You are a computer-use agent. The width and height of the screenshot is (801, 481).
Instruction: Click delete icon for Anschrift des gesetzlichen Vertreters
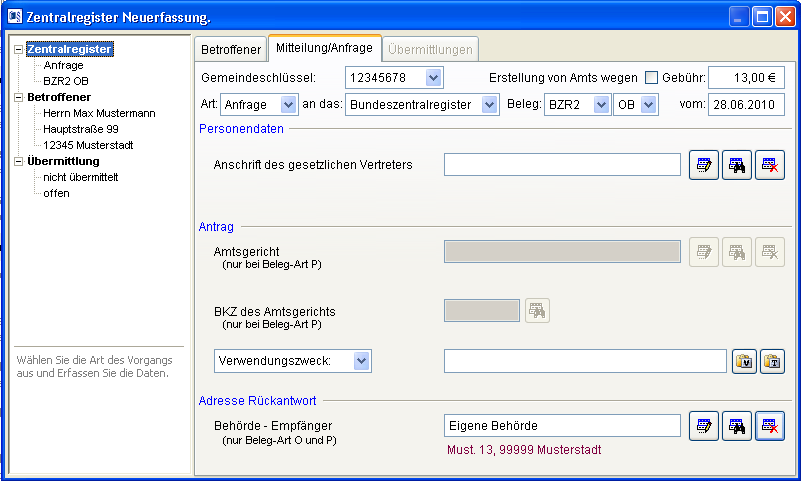770,165
